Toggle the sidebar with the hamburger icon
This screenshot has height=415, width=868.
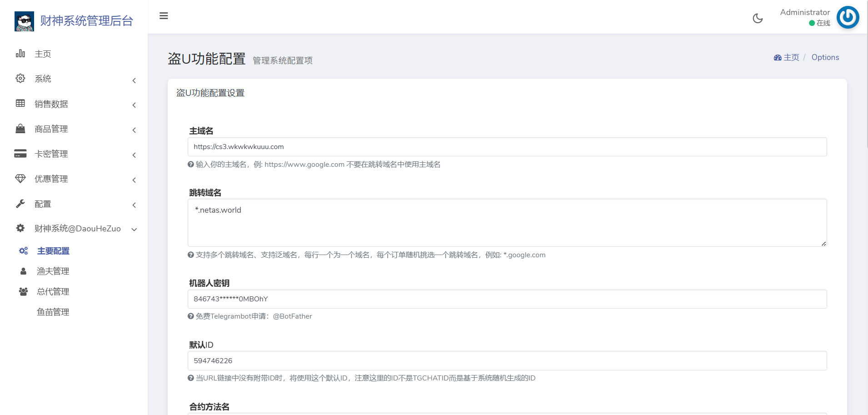tap(164, 16)
